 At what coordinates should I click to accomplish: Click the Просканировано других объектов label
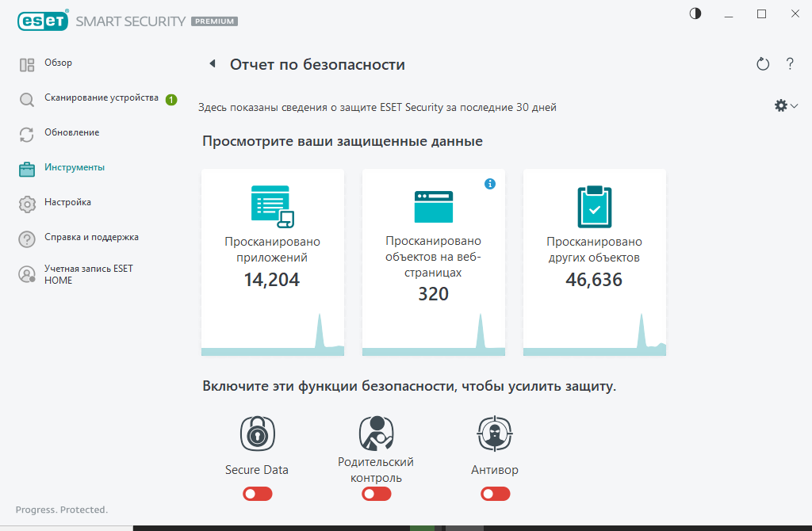pyautogui.click(x=595, y=250)
